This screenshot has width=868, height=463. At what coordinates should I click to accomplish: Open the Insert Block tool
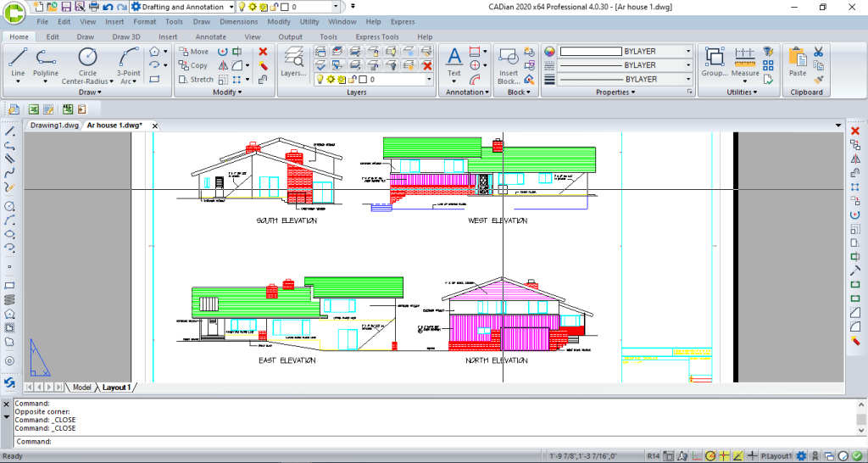tap(509, 57)
